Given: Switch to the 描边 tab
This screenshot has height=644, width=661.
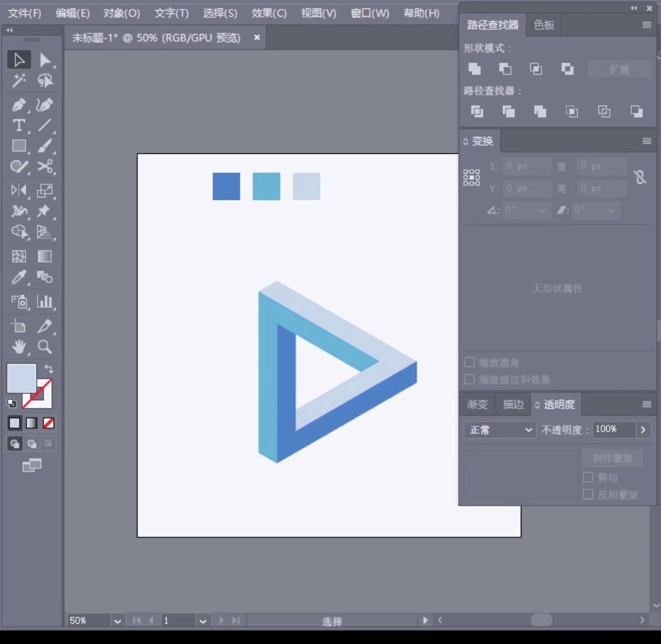Looking at the screenshot, I should coord(513,404).
